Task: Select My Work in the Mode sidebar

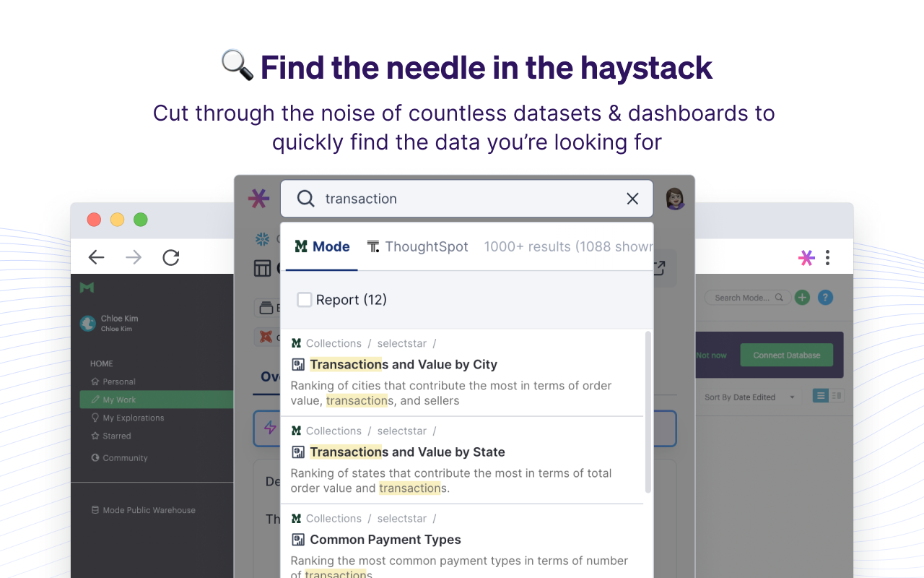Action: tap(157, 400)
